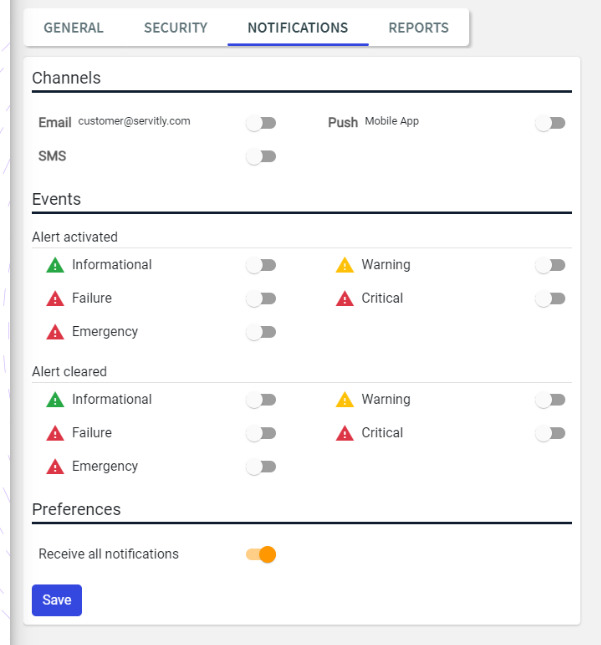Click yellow Warning icon under Alert cleared
Viewport: 601px width, 645px height.
tap(345, 399)
